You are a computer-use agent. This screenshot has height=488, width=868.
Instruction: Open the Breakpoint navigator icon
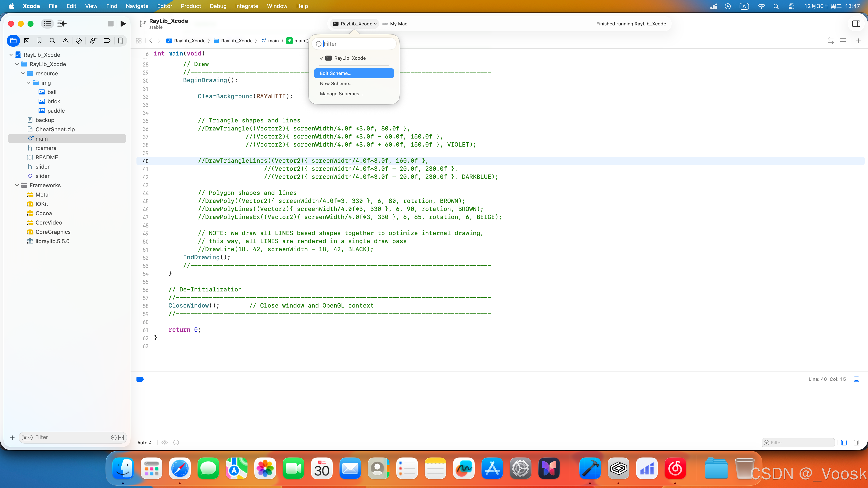coord(107,41)
